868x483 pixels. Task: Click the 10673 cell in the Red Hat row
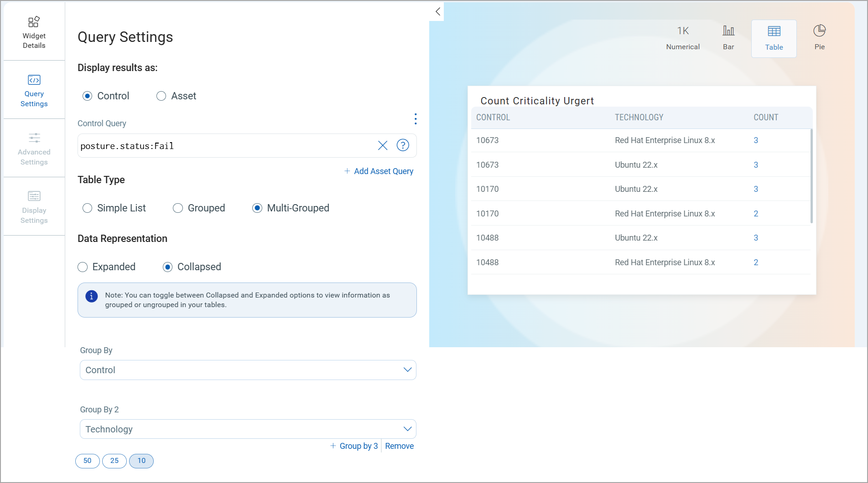click(x=487, y=140)
